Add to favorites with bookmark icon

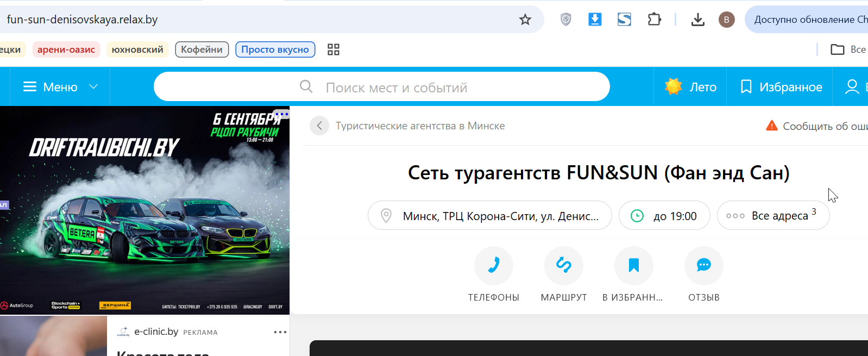tap(634, 265)
